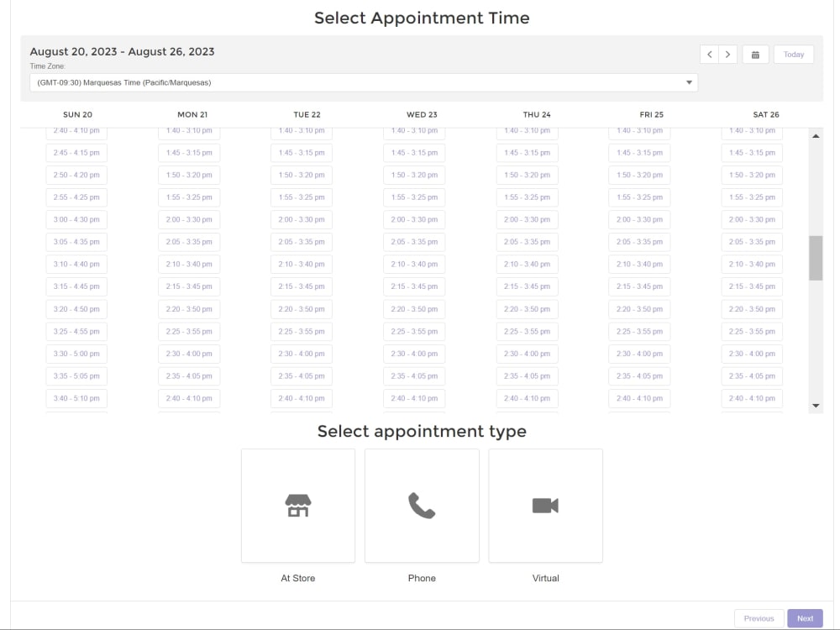840x630 pixels.
Task: Select Saturday 2:35 - 4:05 pm slot
Action: click(752, 376)
